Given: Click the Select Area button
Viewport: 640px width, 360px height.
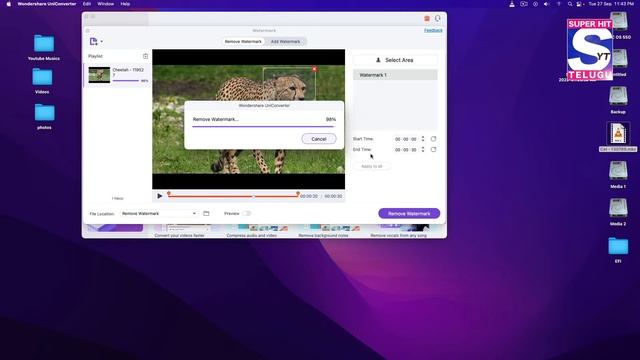Looking at the screenshot, I should pos(395,60).
